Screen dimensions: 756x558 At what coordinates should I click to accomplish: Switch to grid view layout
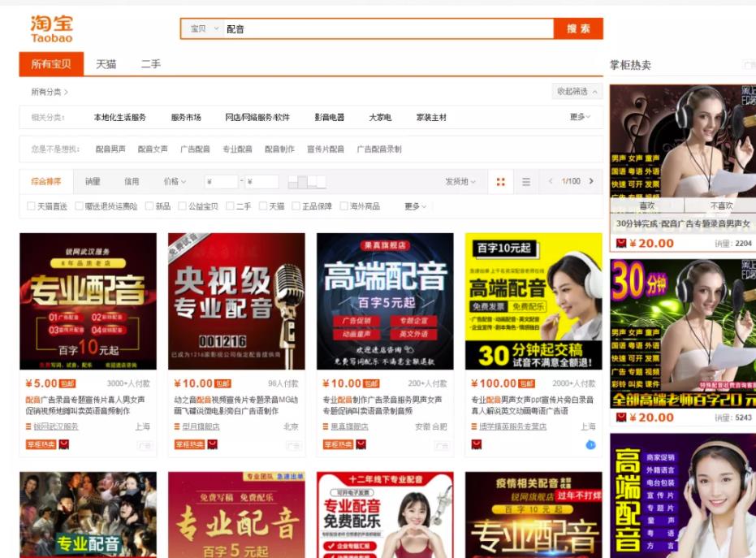point(500,181)
